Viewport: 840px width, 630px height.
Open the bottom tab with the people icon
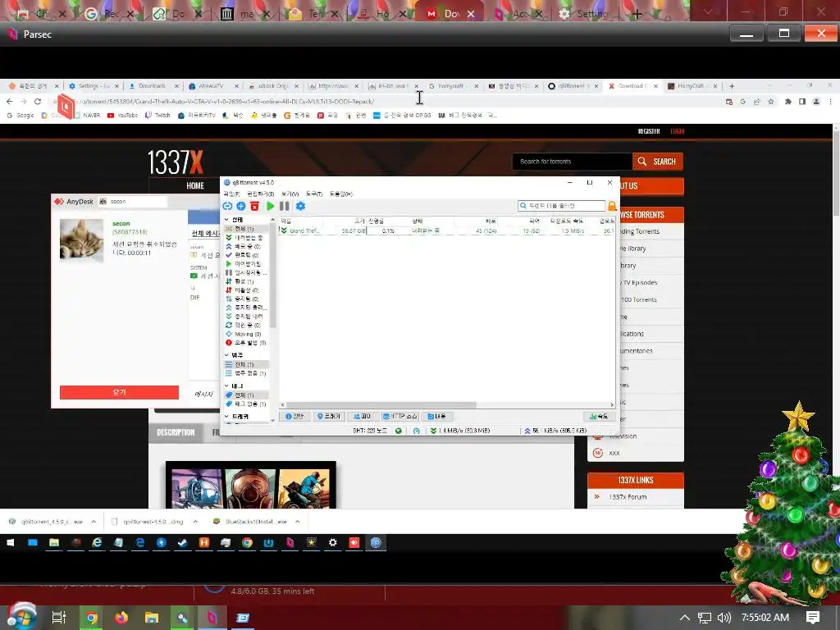[x=362, y=416]
